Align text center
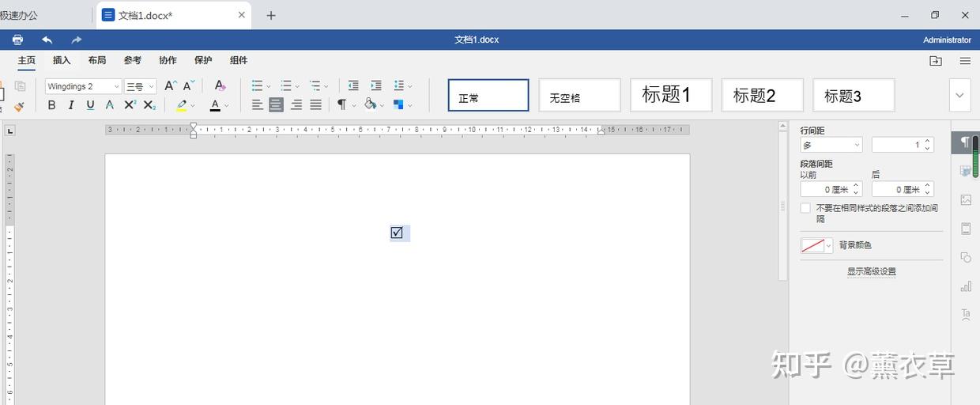Screen dimensions: 980x405 coord(276,104)
